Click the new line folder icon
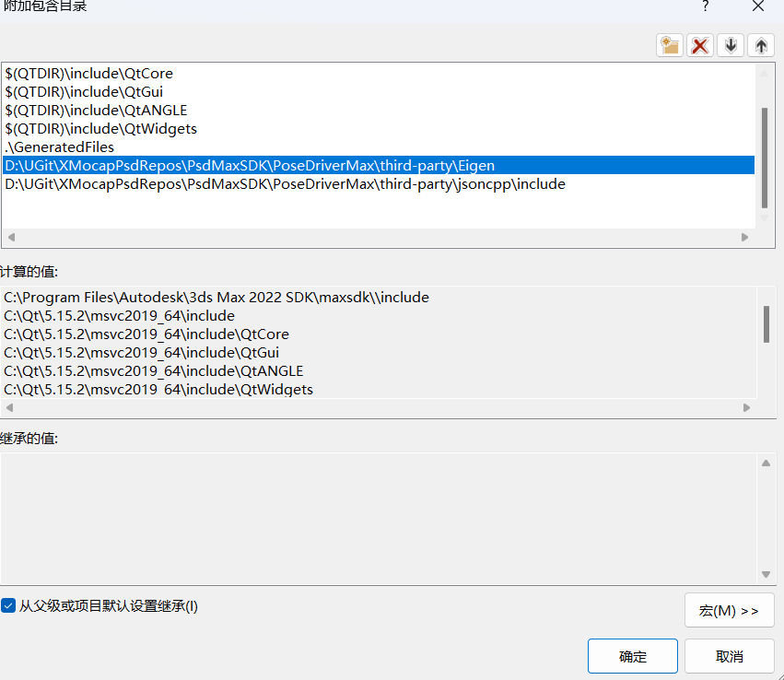Viewport: 784px width, 680px height. 670,45
